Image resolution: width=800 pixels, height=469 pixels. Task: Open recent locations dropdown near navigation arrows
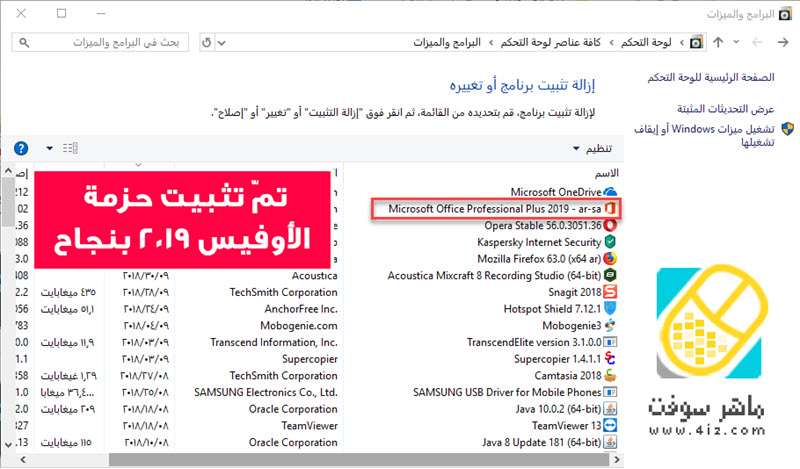point(736,42)
